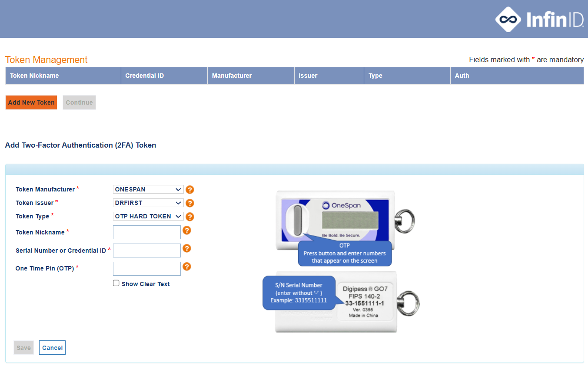Click help icon beside Token Issuer

[x=189, y=203]
